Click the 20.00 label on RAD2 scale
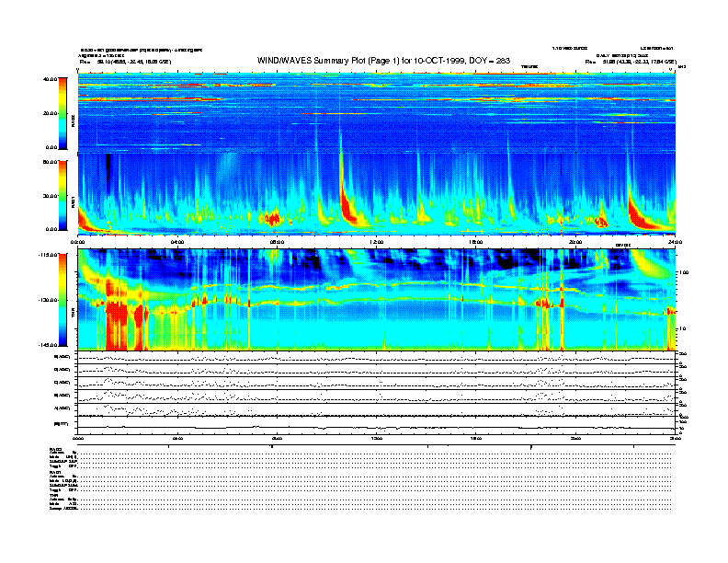The image size is (728, 563). [50, 113]
